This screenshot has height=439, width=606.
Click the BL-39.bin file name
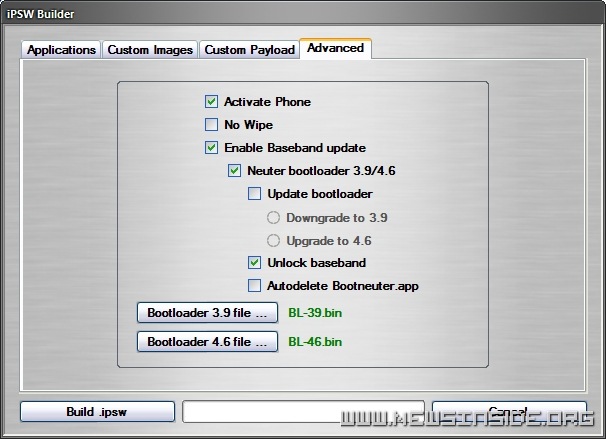point(315,313)
